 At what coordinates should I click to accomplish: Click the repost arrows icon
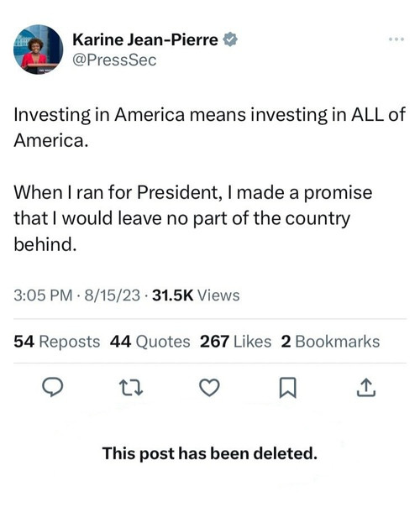pyautogui.click(x=131, y=387)
